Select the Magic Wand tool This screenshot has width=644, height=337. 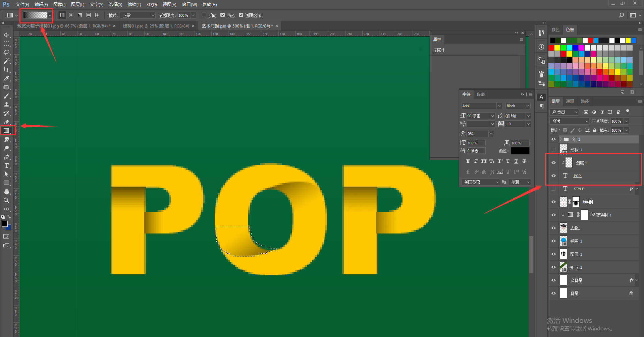[6, 61]
